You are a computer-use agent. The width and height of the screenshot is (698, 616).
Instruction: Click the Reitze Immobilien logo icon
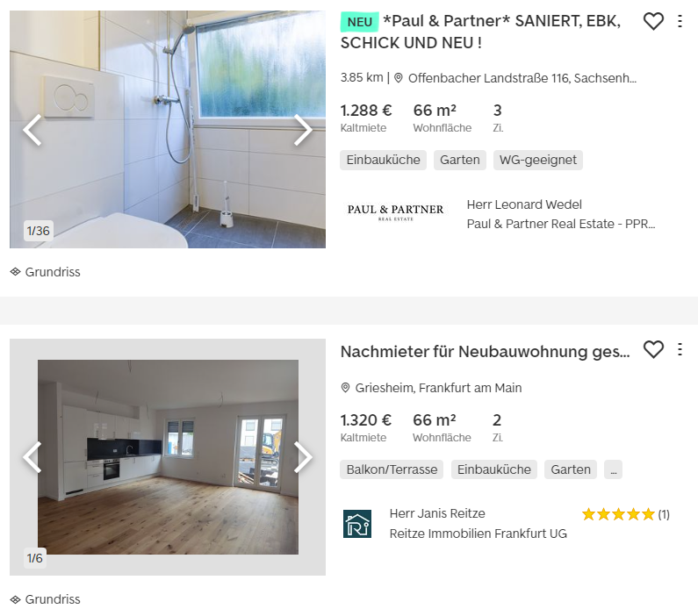(x=357, y=524)
